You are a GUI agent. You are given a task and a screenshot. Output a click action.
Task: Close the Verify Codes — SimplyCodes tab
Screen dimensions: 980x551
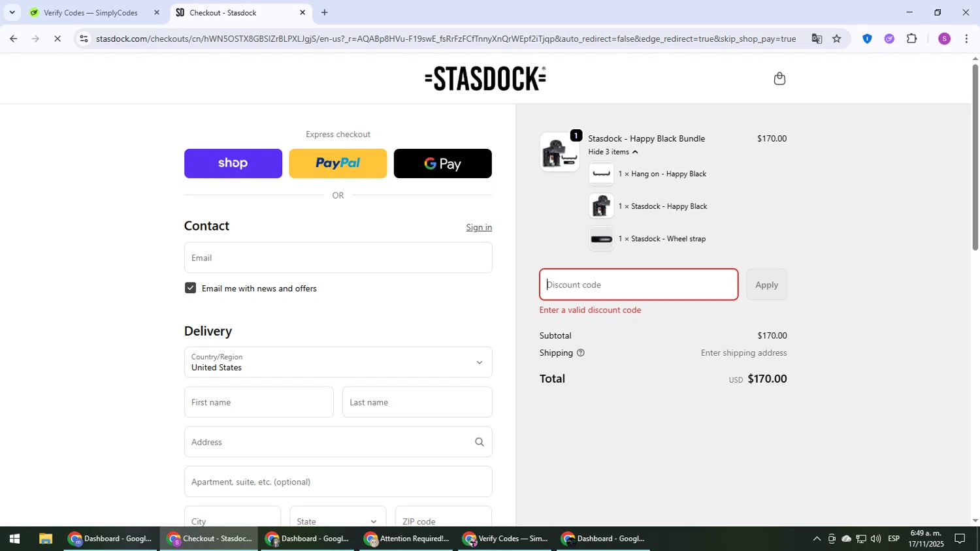157,12
